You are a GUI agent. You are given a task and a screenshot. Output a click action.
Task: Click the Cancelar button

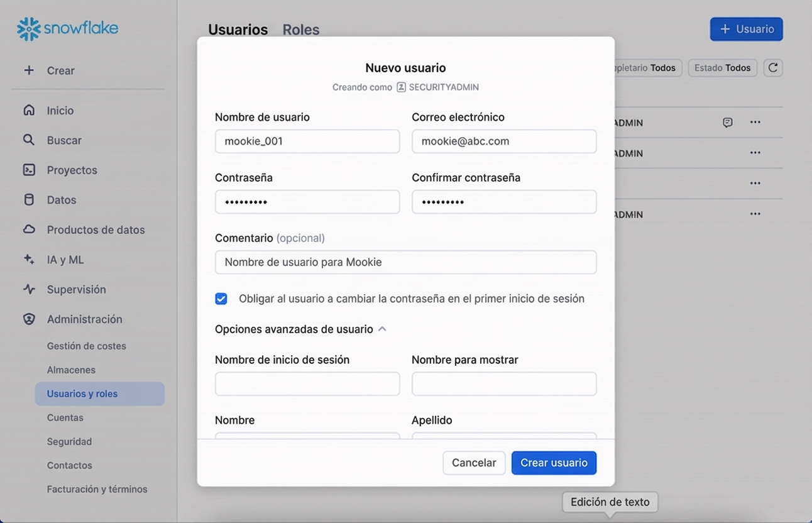474,463
